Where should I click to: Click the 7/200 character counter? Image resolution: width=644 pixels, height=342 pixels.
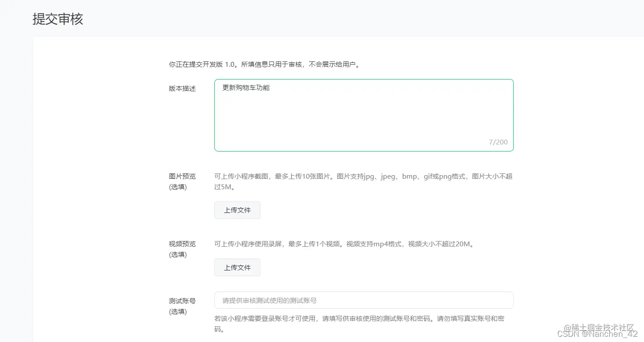tap(498, 142)
